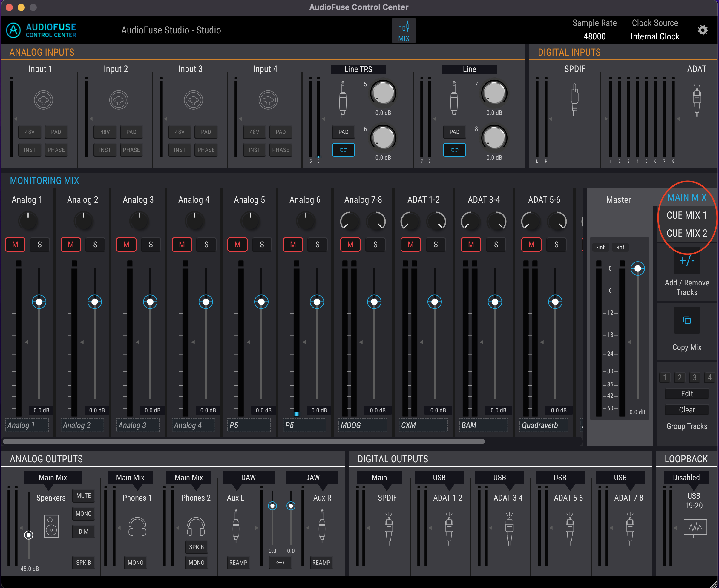Image resolution: width=719 pixels, height=588 pixels.
Task: Click the Loopback USB 19-20 monitor icon
Action: tap(695, 528)
